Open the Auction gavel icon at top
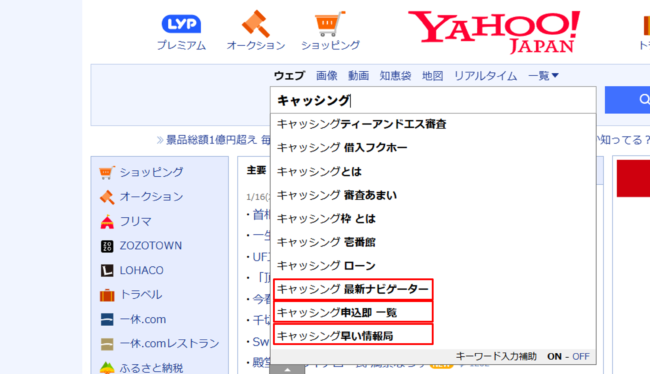650x374 pixels. click(x=256, y=24)
